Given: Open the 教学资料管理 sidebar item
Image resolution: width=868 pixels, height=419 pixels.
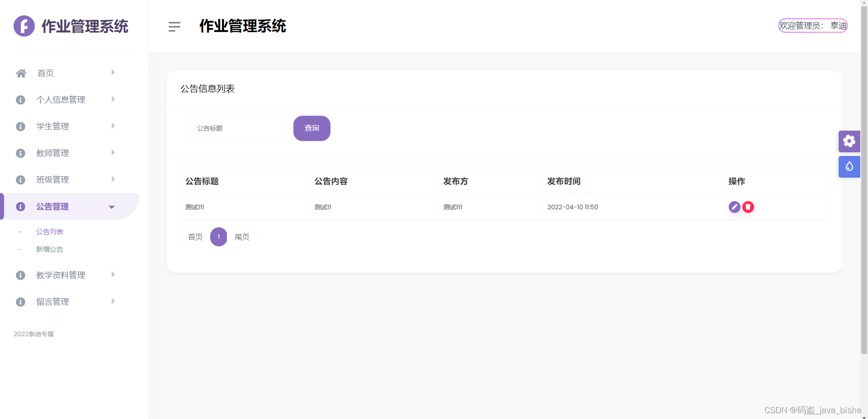Looking at the screenshot, I should click(70, 275).
